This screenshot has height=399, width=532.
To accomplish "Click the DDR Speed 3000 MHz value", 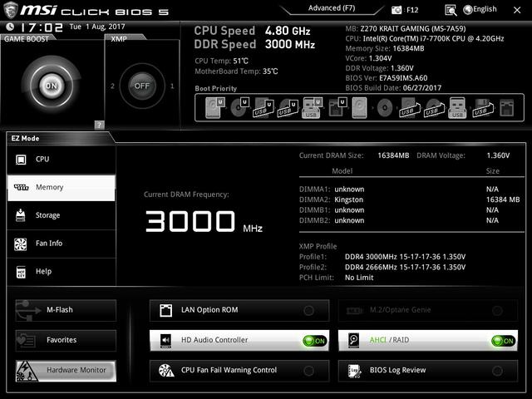I will [x=290, y=44].
